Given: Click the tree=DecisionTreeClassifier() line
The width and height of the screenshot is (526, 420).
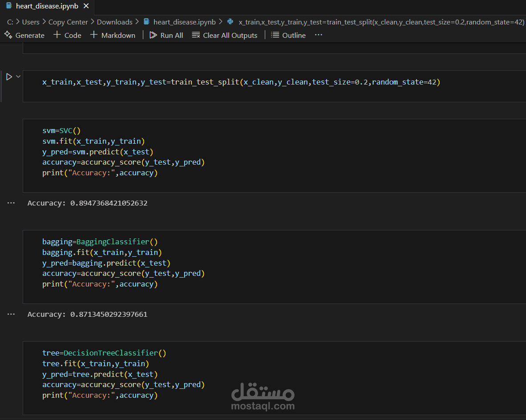Looking at the screenshot, I should coord(104,353).
